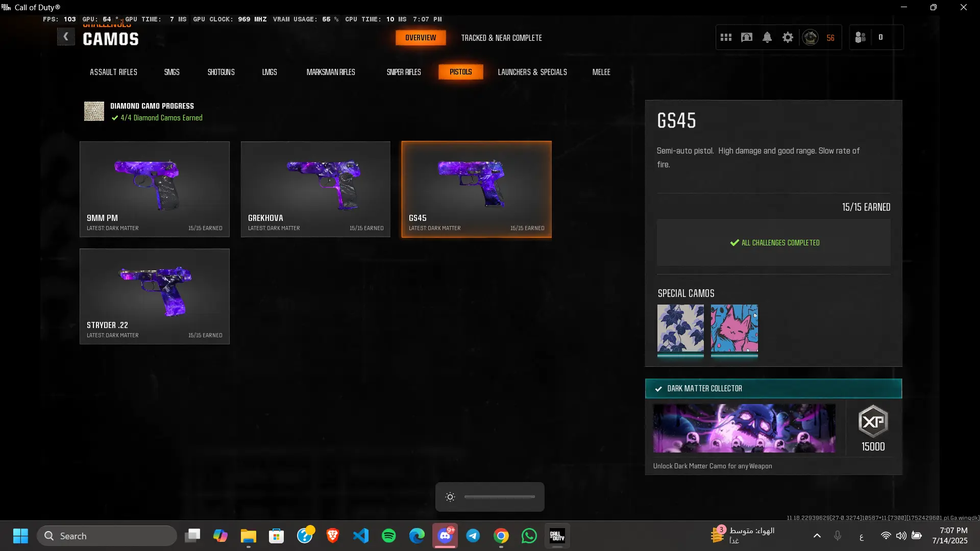
Task: Adjust the brightness slider overlay
Action: click(x=499, y=497)
